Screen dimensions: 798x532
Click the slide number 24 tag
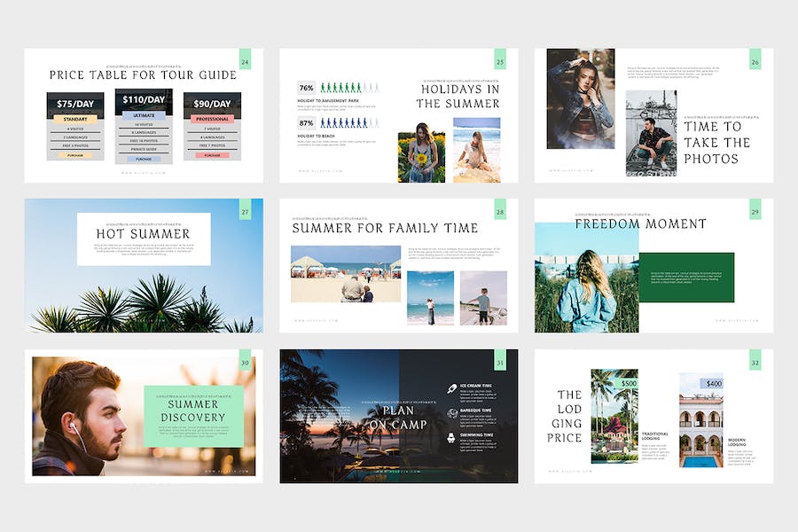coord(245,59)
